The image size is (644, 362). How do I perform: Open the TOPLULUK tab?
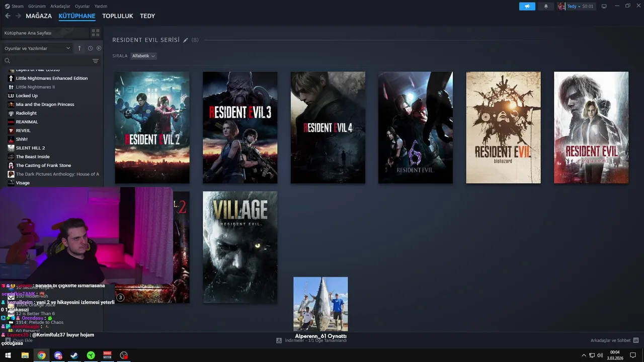pos(118,16)
